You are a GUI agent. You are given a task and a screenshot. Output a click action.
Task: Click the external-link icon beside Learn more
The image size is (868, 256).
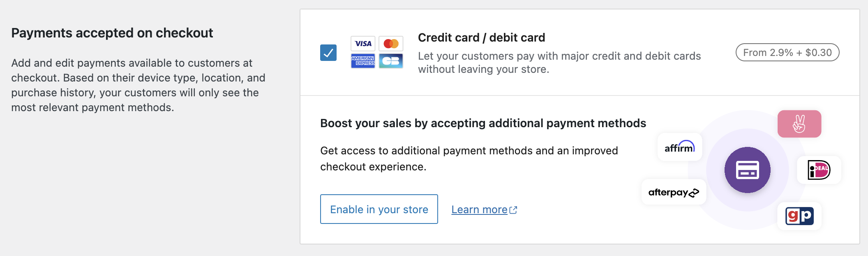pos(513,209)
